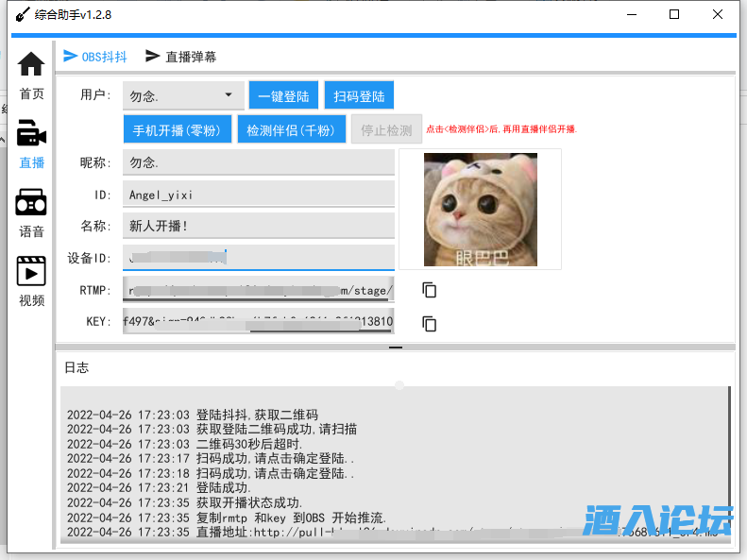Open the 视频 clapperboard icon in sidebar

pos(31,271)
